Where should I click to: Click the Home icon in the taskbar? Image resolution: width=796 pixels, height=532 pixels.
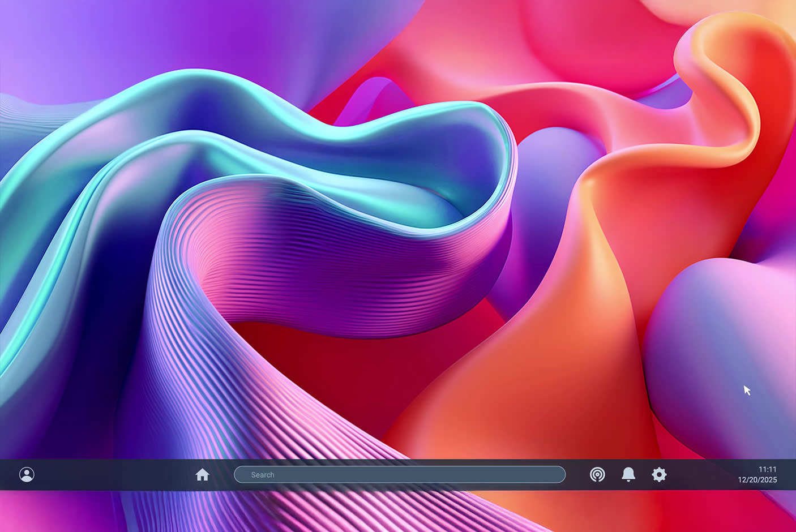(202, 474)
